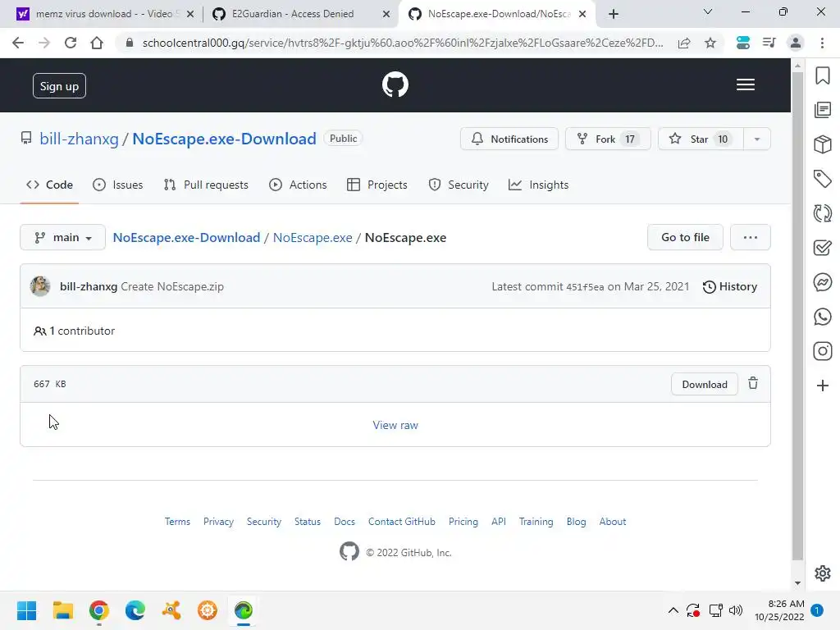
Task: Open Docs footer link
Action: pos(345,521)
